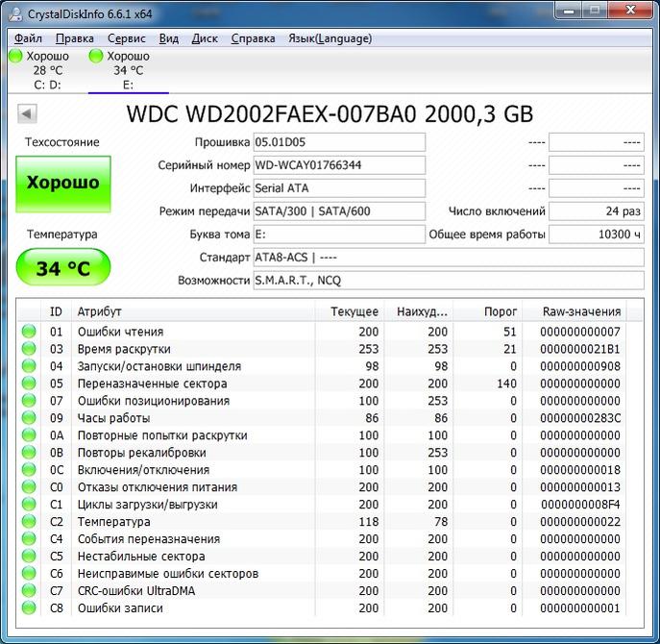Click status orb for C6 Неисправимые ошибки секторов
This screenshot has width=660, height=644.
29,573
